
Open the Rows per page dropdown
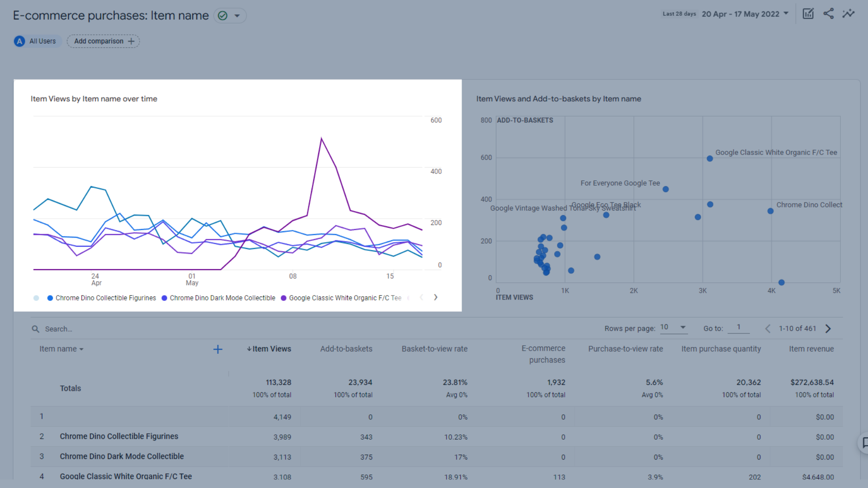coord(673,328)
